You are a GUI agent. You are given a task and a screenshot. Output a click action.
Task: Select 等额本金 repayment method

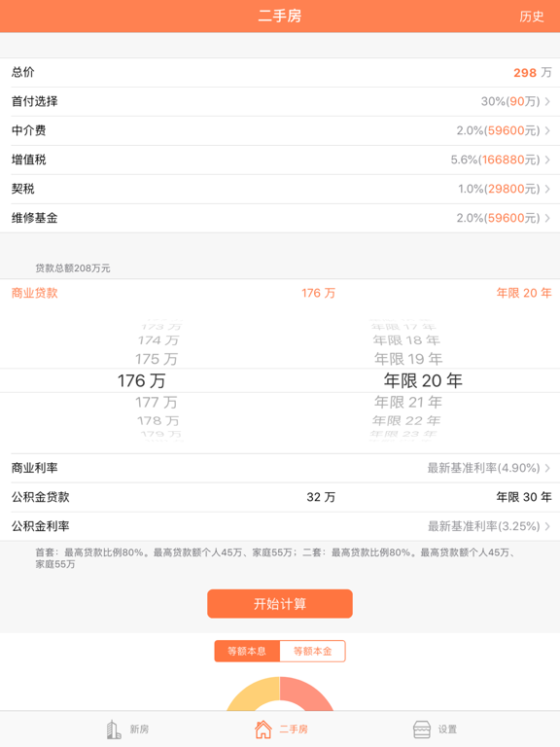[x=312, y=652]
